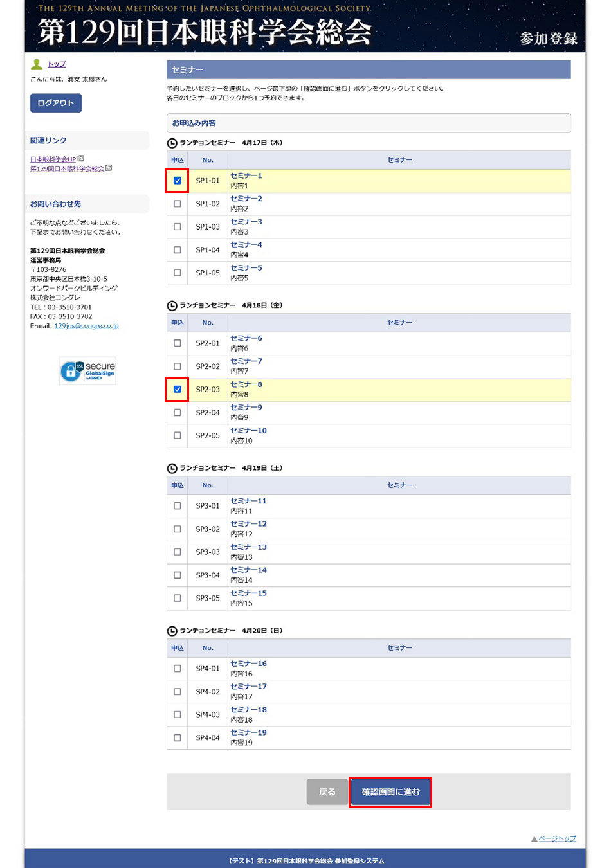
Task: Open the 日本眼科学会HP link
Action: click(x=53, y=159)
